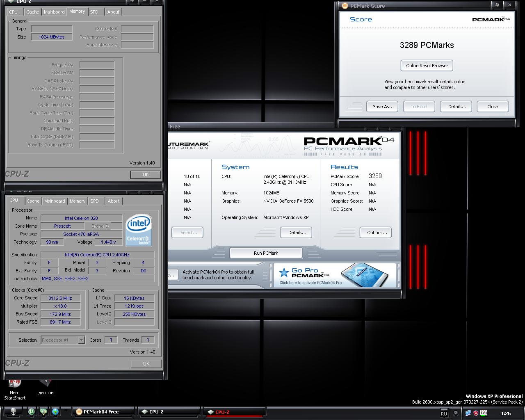Image resolution: width=525 pixels, height=420 pixels.
Task: Click the Instructions field MMX, SSE, SSE2, SSE3
Action: [x=97, y=278]
